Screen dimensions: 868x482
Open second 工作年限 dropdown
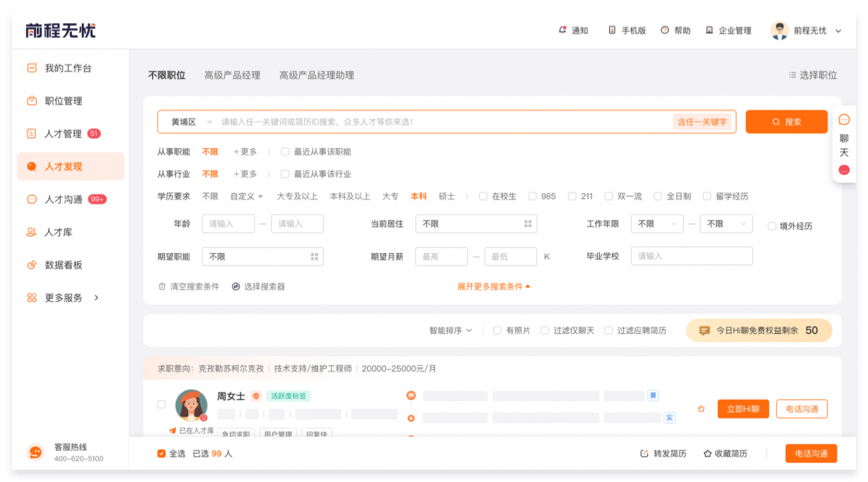pyautogui.click(x=726, y=224)
